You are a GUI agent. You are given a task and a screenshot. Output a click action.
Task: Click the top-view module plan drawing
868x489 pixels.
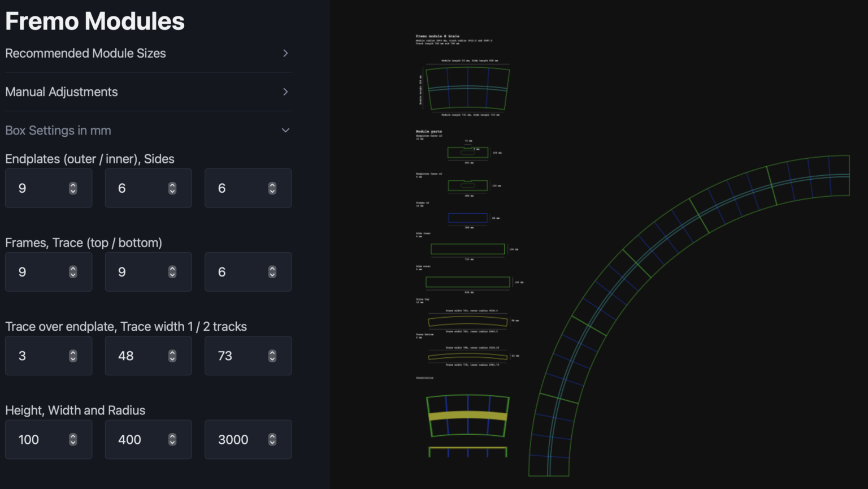point(468,88)
